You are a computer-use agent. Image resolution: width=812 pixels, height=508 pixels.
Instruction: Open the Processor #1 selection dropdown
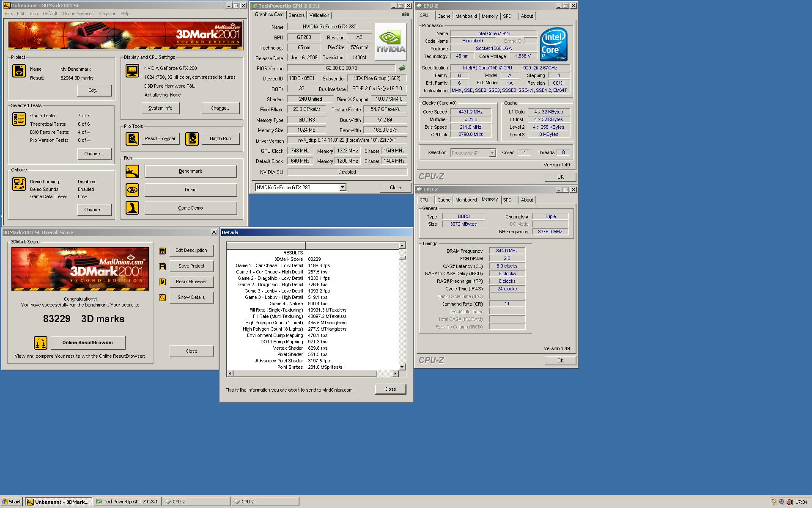click(x=492, y=153)
